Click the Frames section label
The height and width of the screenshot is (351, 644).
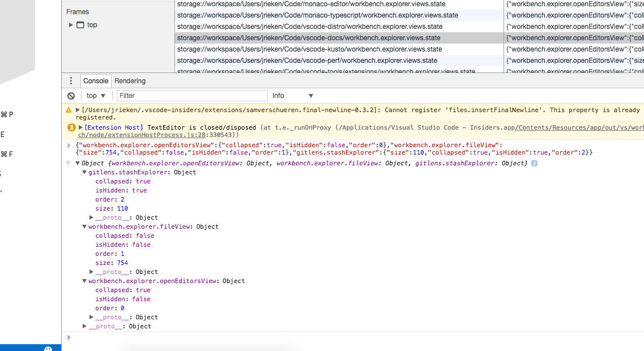pos(78,12)
